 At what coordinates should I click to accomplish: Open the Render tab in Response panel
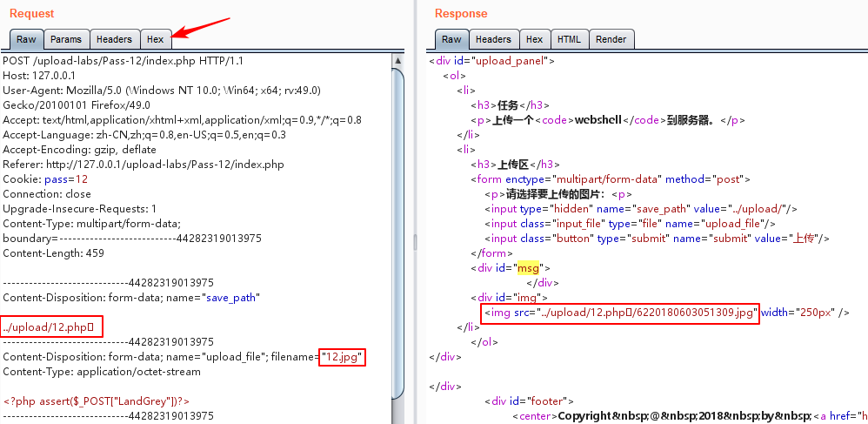point(611,39)
